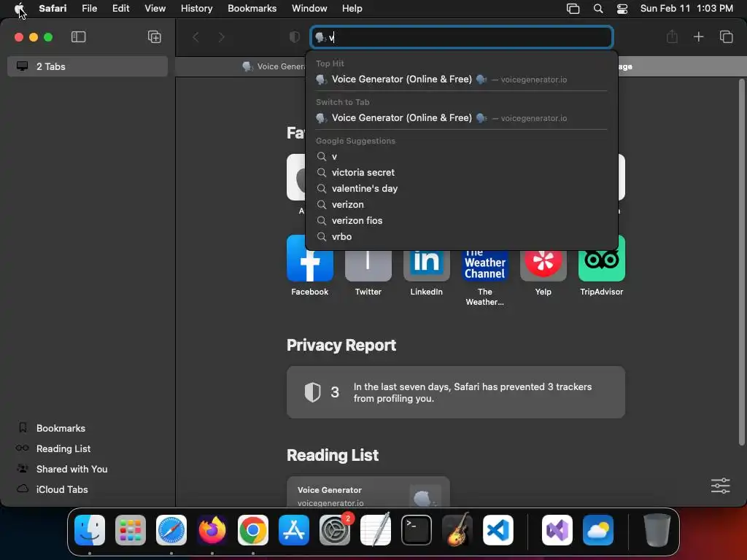This screenshot has height=560, width=747.
Task: Open the File menu
Action: pos(89,8)
